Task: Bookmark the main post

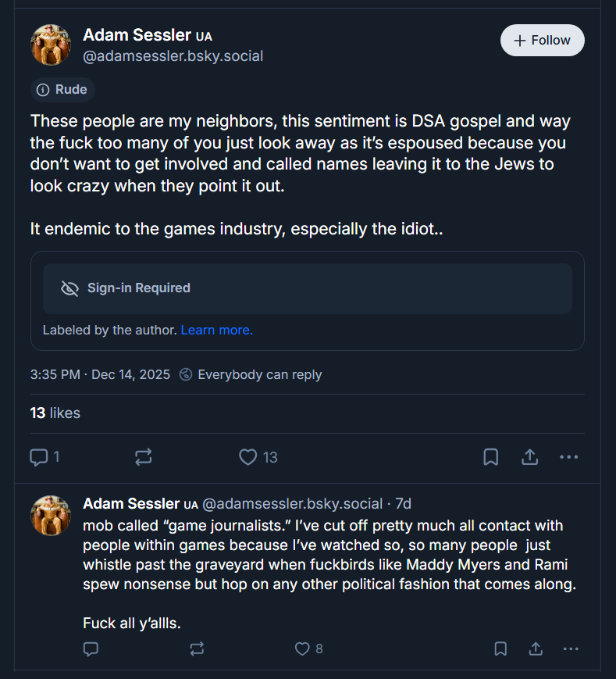Action: (x=490, y=457)
